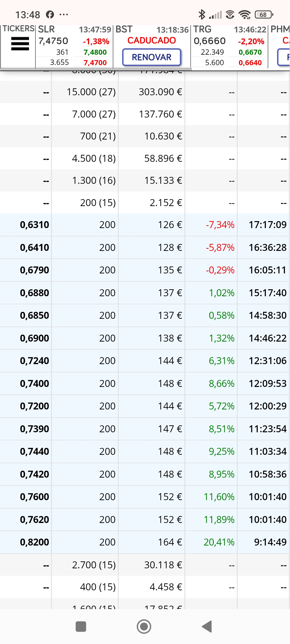Image resolution: width=290 pixels, height=644 pixels.
Task: Open the TICKERS hamburger menu
Action: tap(20, 44)
